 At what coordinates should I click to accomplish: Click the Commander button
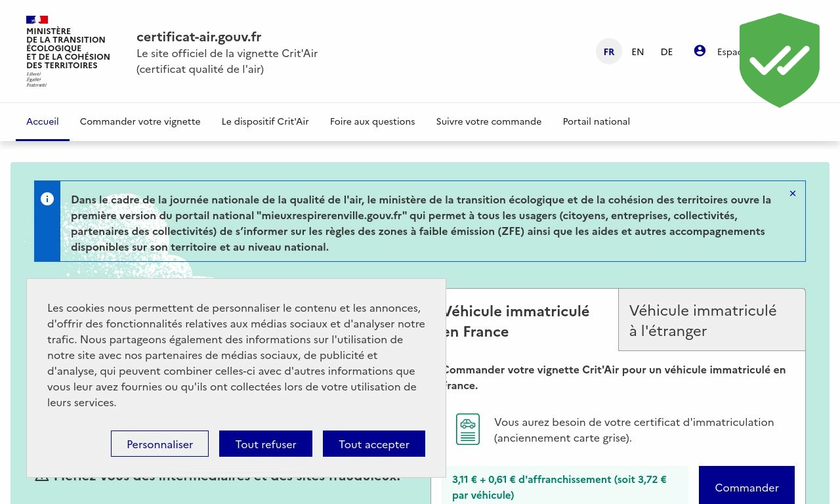click(747, 486)
